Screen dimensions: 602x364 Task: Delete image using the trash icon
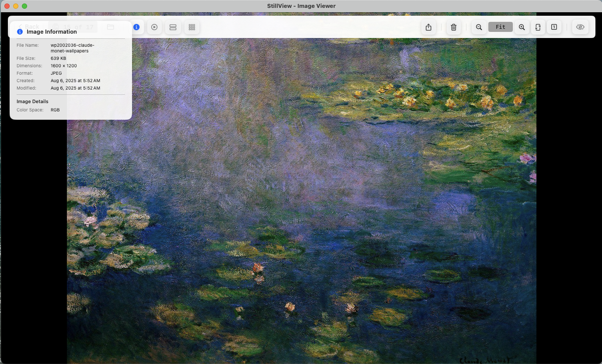(x=453, y=27)
